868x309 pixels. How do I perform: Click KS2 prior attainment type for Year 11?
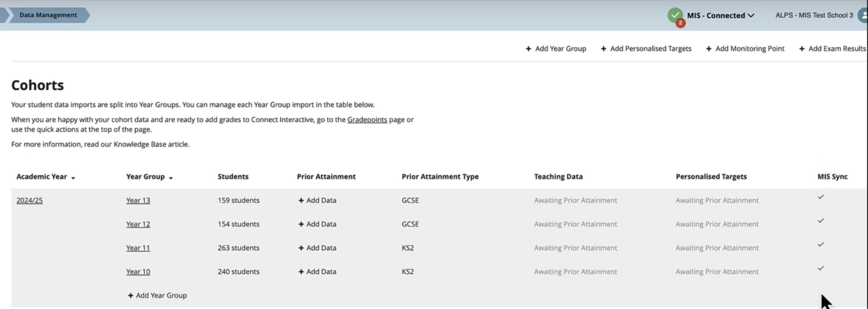click(408, 248)
